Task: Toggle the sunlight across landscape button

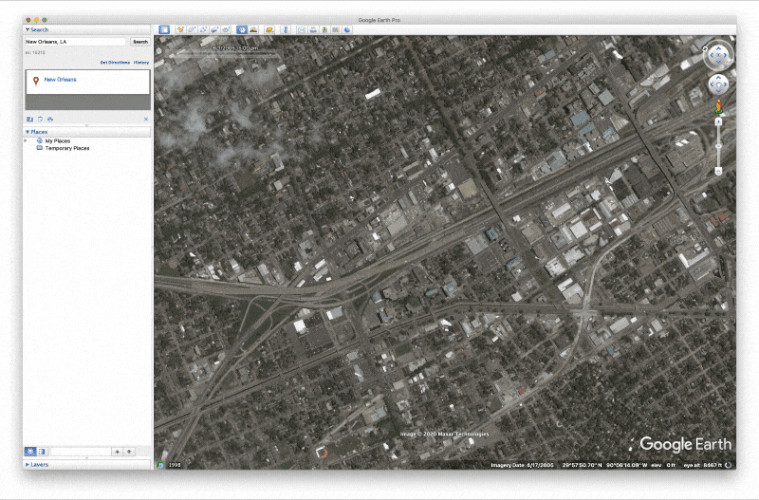Action: (x=253, y=30)
